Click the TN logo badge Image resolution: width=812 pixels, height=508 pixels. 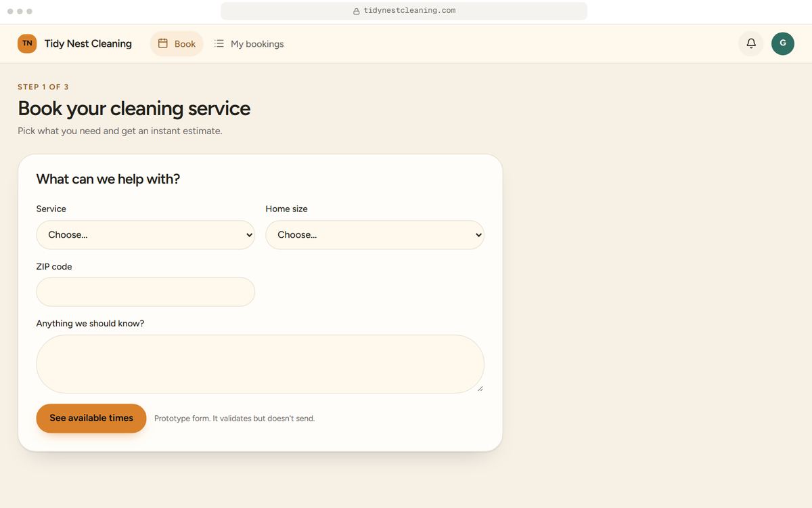[27, 43]
